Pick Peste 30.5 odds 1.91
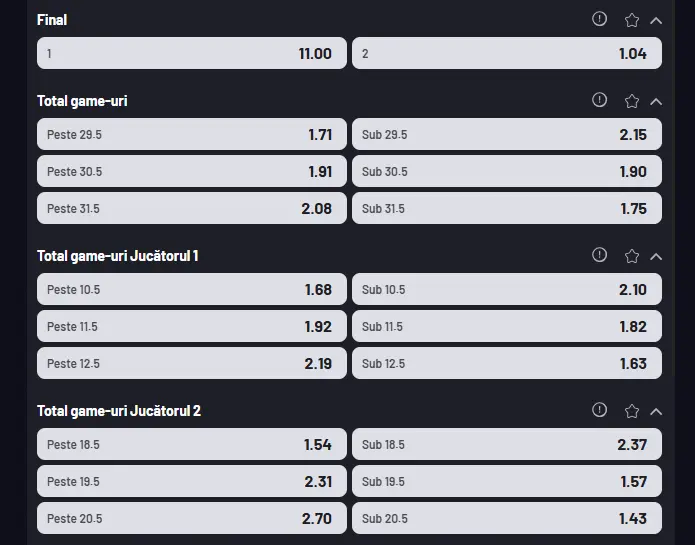The image size is (695, 545). [x=191, y=171]
